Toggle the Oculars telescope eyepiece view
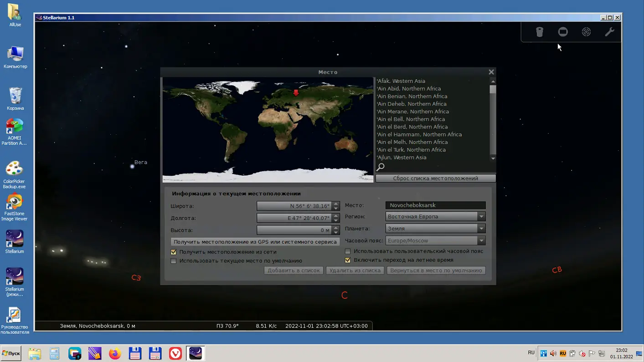The image size is (644, 362). 540,32
